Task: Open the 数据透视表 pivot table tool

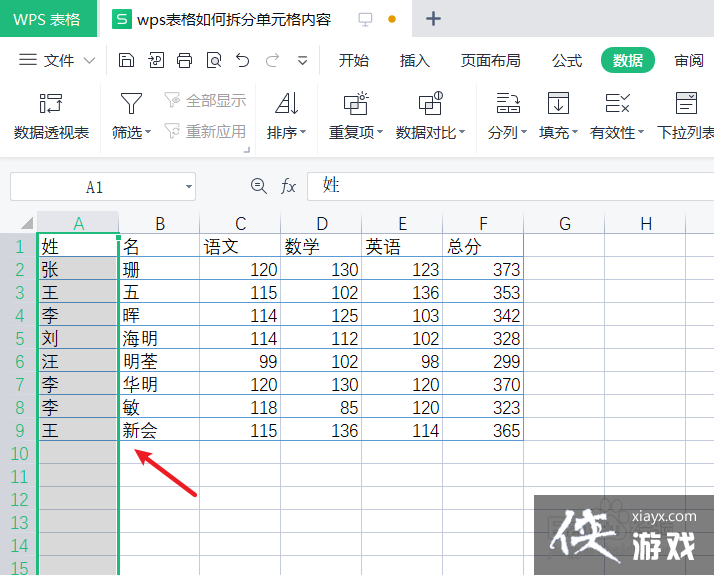Action: click(x=51, y=114)
